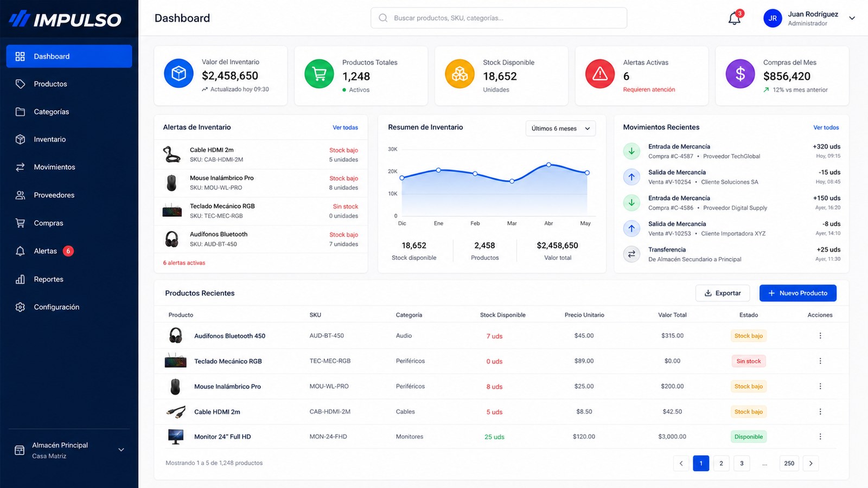Click the Buscar productos search field
868x488 pixels.
point(499,18)
